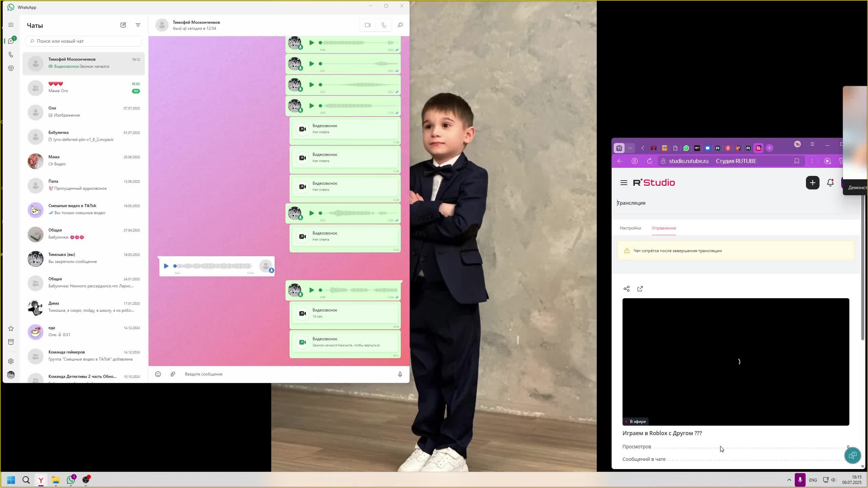Click the emoji picker icon

(158, 374)
